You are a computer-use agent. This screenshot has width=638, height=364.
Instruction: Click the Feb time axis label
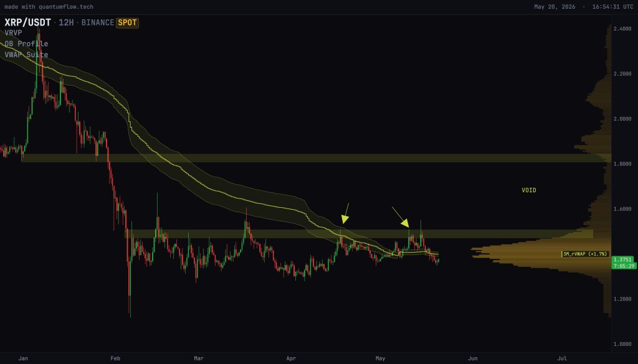[115, 358]
